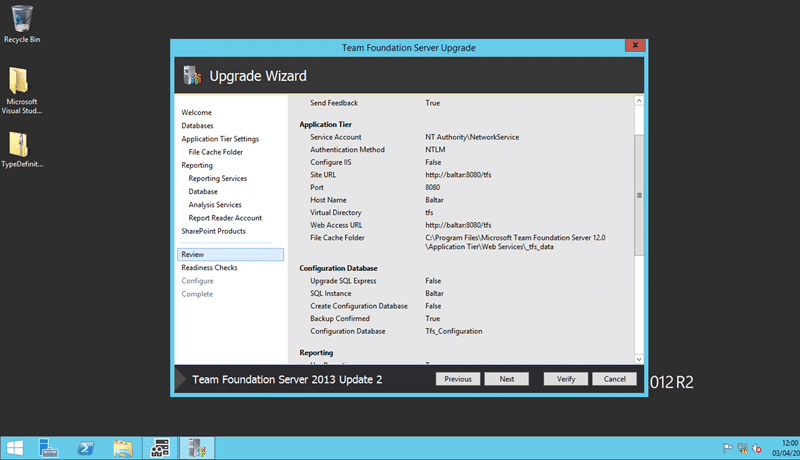Viewport: 800px width, 460px height.
Task: Click the Cancel button
Action: pos(614,379)
